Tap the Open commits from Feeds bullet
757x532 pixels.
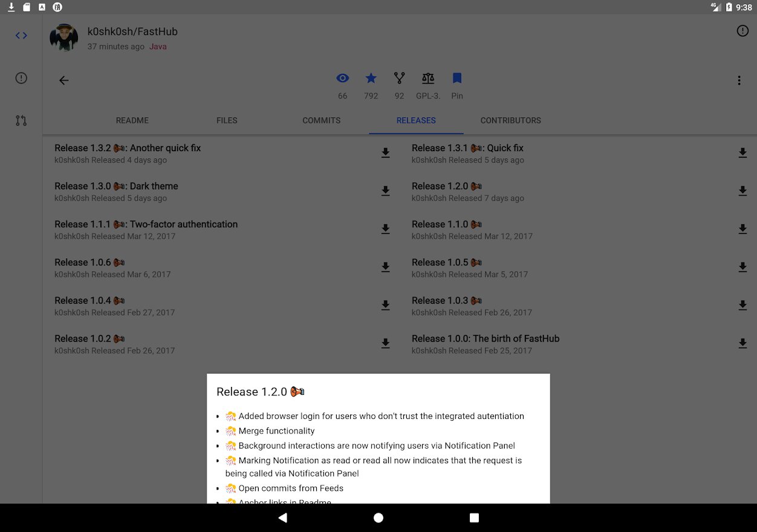click(291, 488)
